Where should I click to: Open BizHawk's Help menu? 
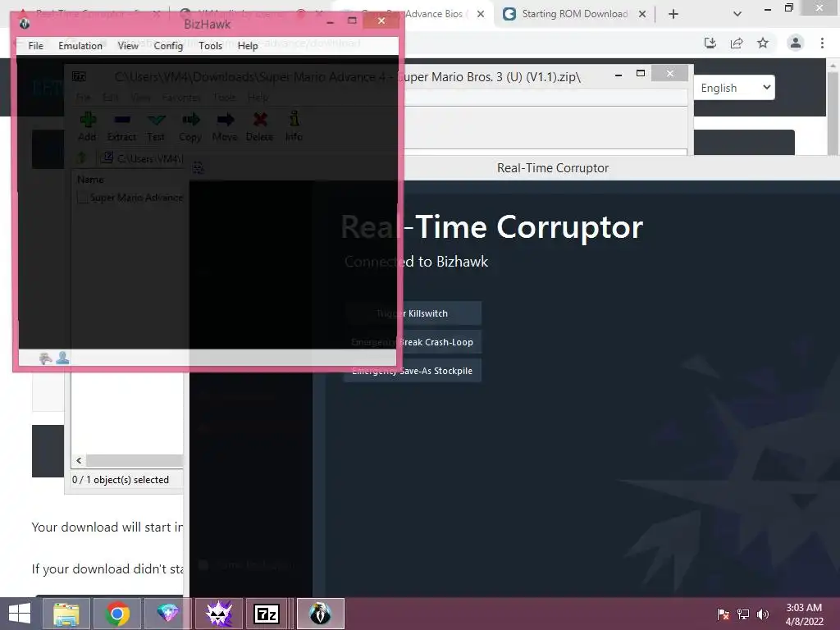(248, 46)
